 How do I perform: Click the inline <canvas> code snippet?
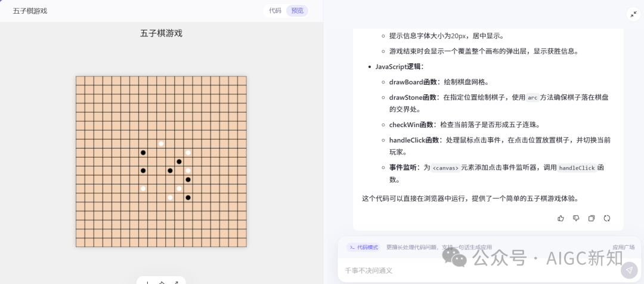pyautogui.click(x=446, y=168)
